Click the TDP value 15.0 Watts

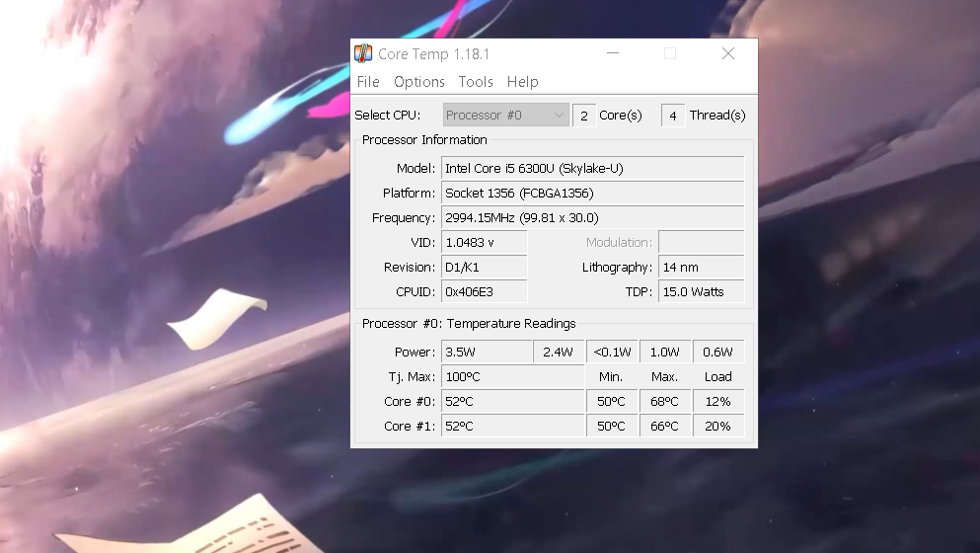702,292
